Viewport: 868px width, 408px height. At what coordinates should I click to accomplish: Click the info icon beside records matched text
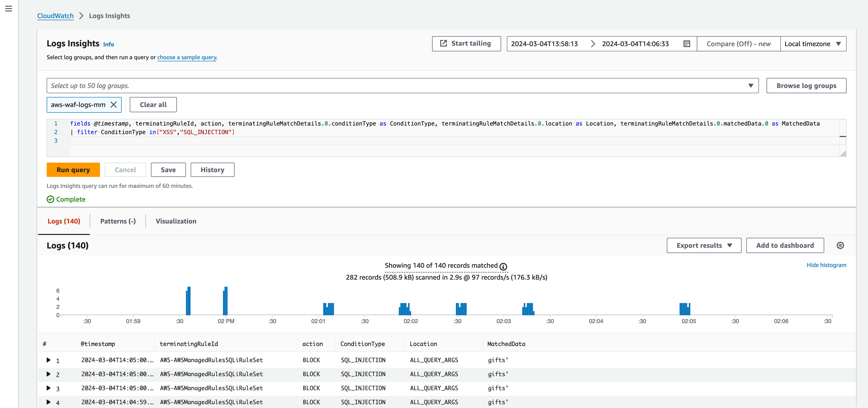[503, 266]
